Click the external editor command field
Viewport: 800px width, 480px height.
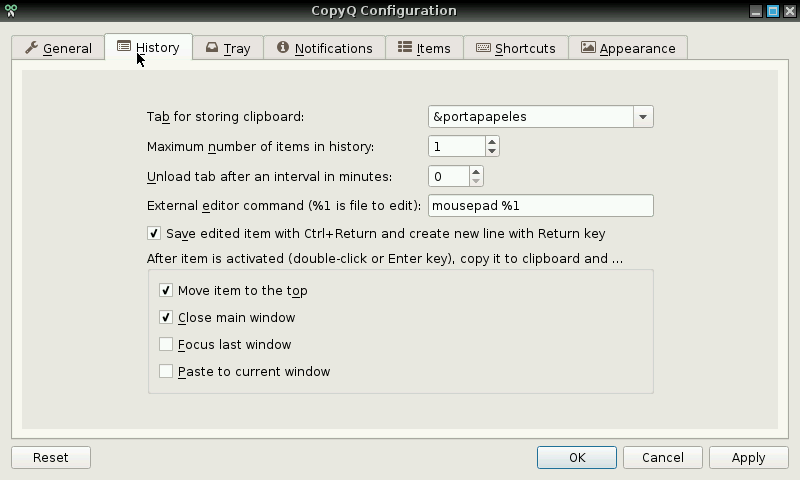[541, 206]
